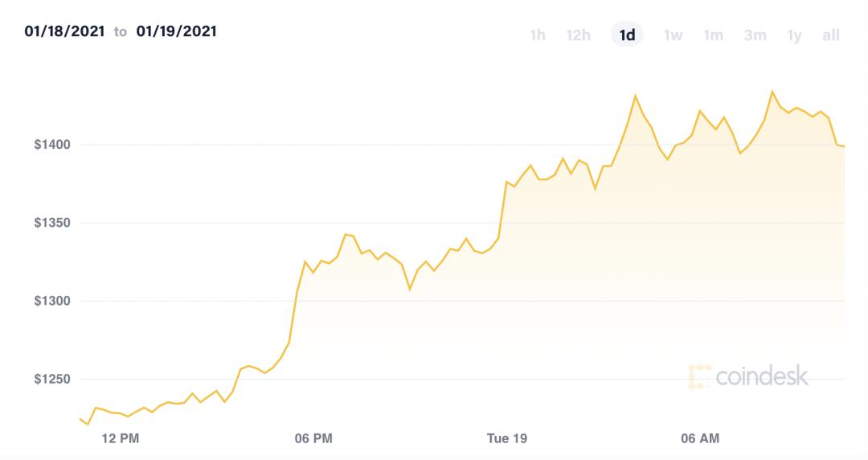Image resolution: width=868 pixels, height=460 pixels.
Task: Switch chart to 1w range
Action: click(x=673, y=35)
